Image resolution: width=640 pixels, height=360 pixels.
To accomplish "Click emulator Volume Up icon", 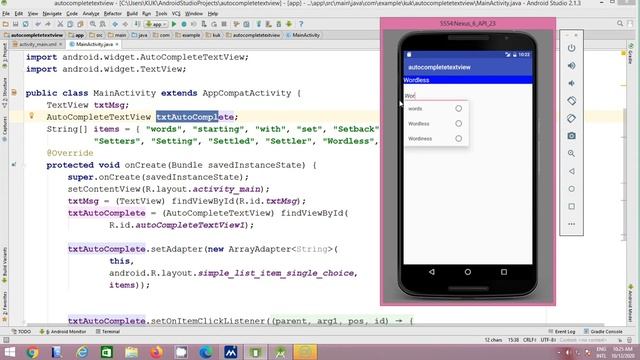I will (x=571, y=66).
